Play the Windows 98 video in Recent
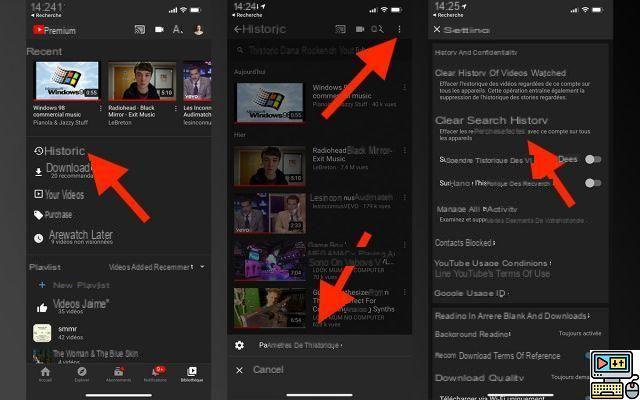This screenshot has height=400, width=640. pos(67,81)
